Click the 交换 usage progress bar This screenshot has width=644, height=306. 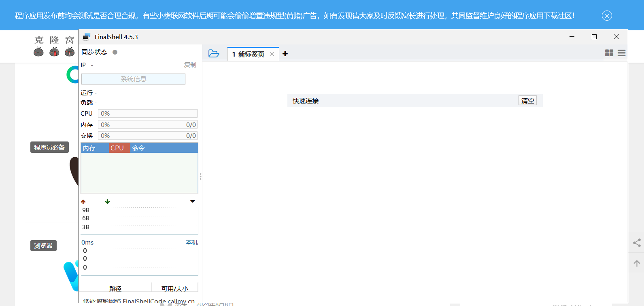(148, 136)
